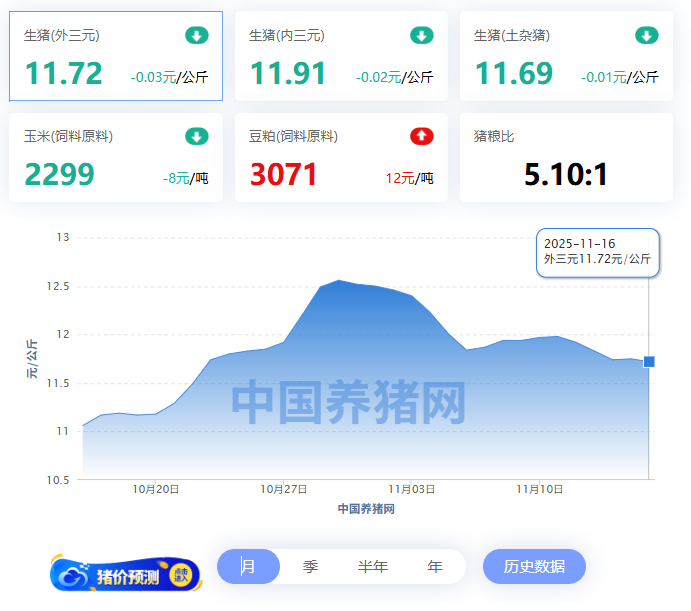Click the 玉米 price value 2299
The height and width of the screenshot is (611, 691).
[x=59, y=175]
